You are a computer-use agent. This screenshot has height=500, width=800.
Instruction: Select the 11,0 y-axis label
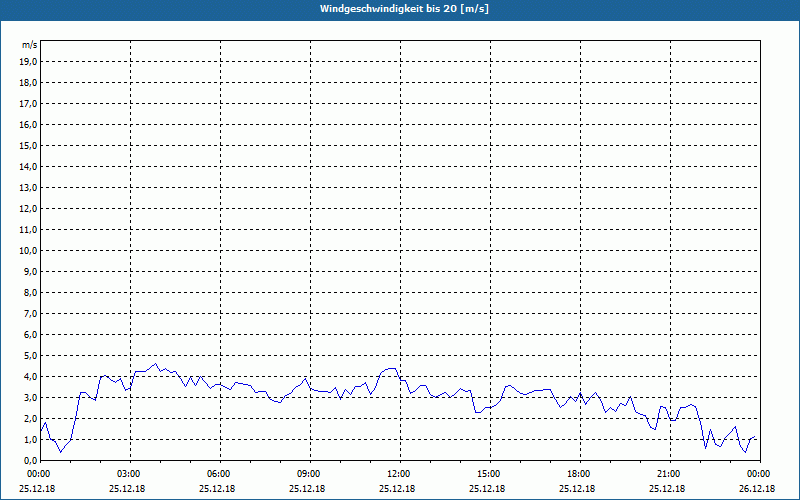click(29, 230)
